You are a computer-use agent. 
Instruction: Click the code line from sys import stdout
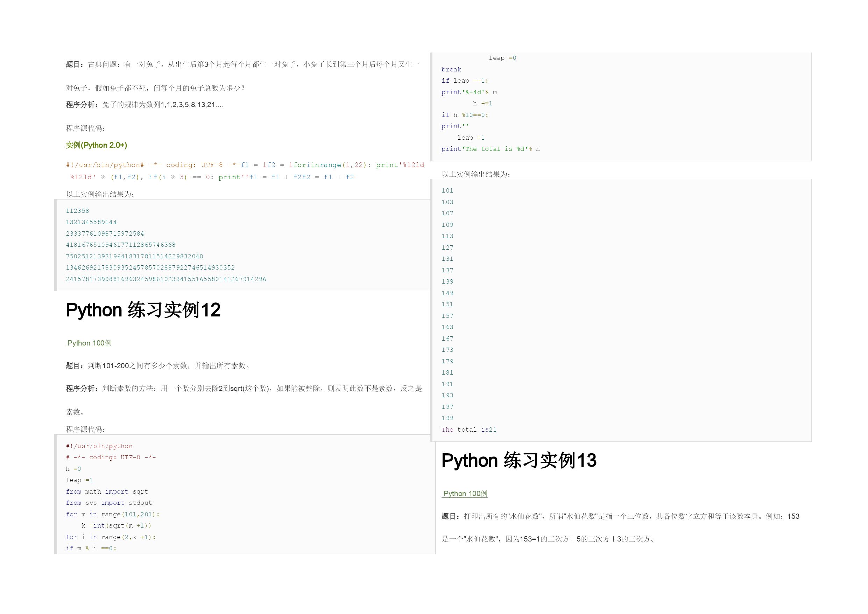coord(109,503)
